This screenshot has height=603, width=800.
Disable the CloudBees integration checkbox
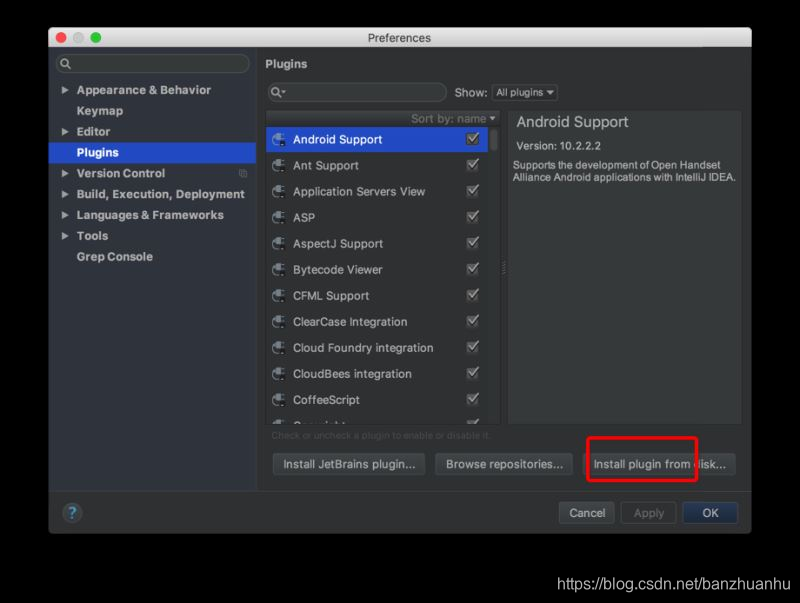tap(472, 373)
